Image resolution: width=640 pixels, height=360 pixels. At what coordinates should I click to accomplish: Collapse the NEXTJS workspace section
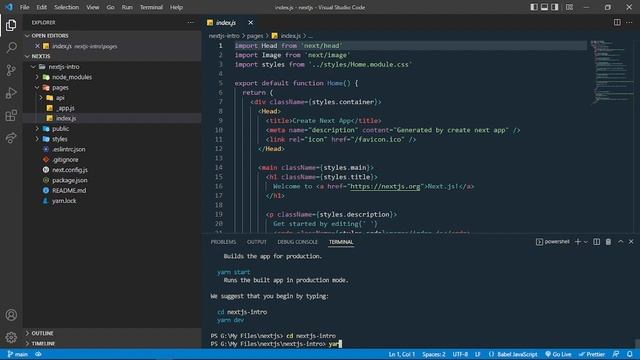click(x=112, y=56)
